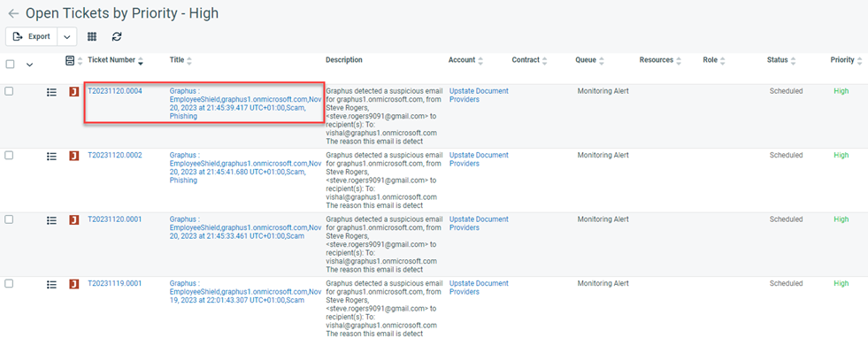The image size is (868, 338).
Task: Click red ticket icon on row T20231120.0001
Action: tap(73, 220)
